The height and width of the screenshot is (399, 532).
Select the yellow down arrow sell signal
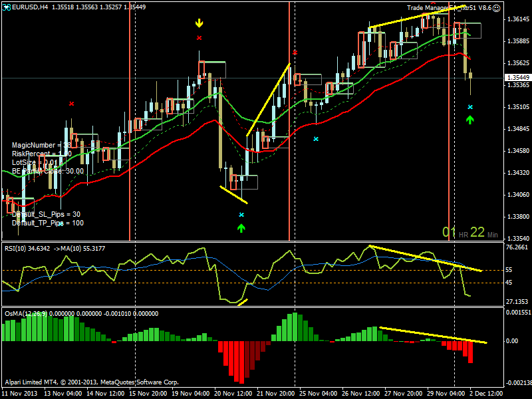(199, 23)
